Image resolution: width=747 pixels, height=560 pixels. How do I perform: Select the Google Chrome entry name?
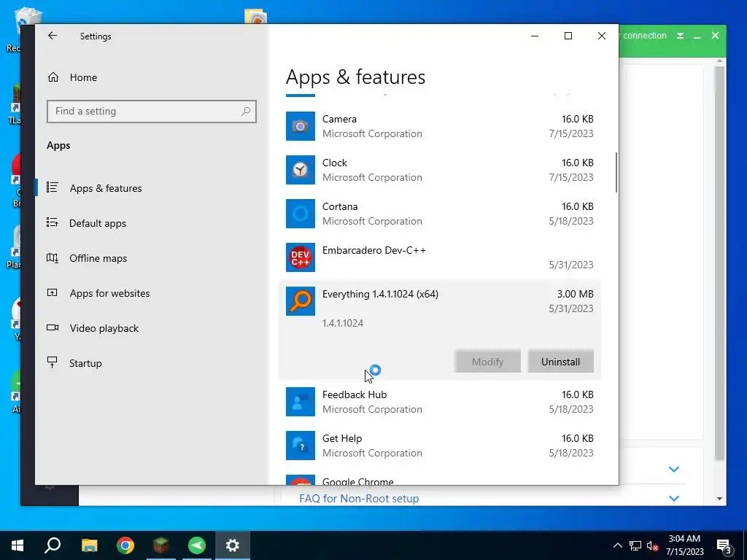tap(357, 481)
